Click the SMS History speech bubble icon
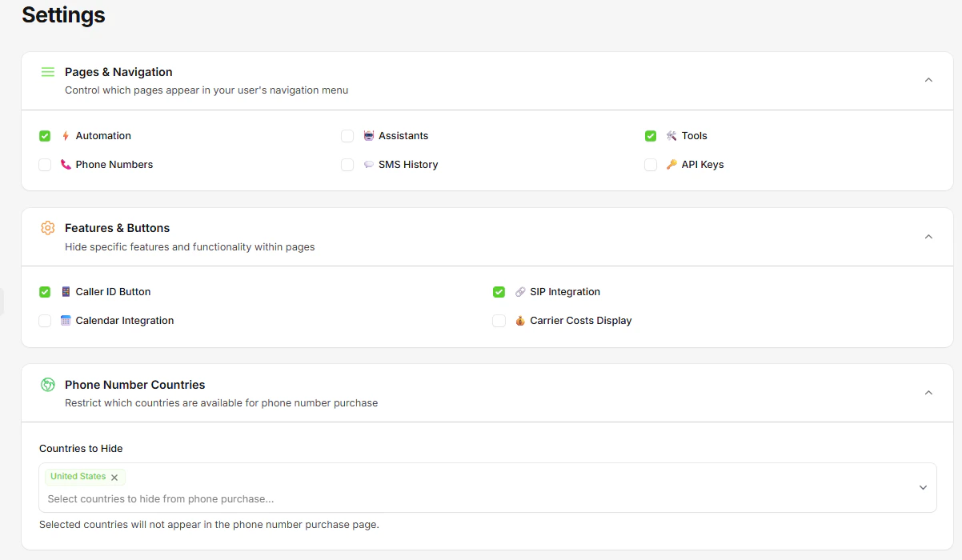 [x=369, y=164]
